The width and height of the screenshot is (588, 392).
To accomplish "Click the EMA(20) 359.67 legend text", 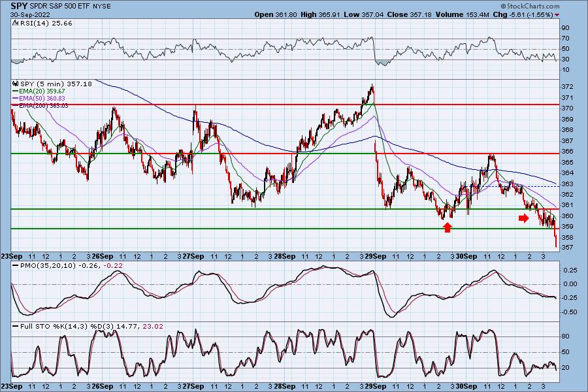I will tap(42, 91).
